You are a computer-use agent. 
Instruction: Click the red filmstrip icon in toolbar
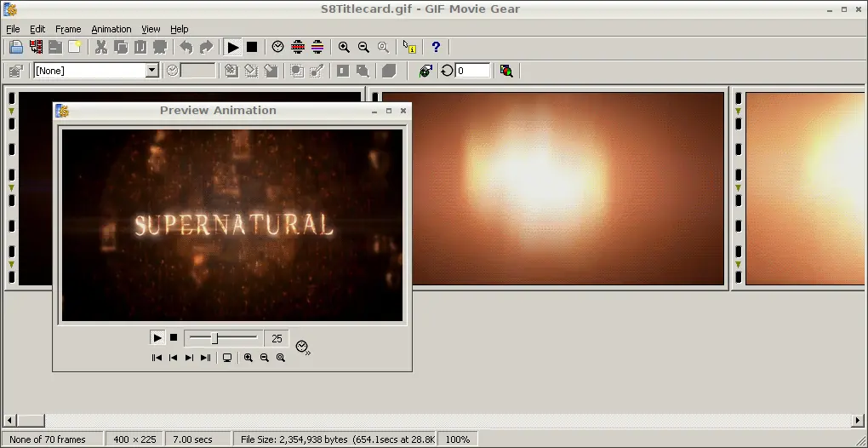tap(298, 47)
